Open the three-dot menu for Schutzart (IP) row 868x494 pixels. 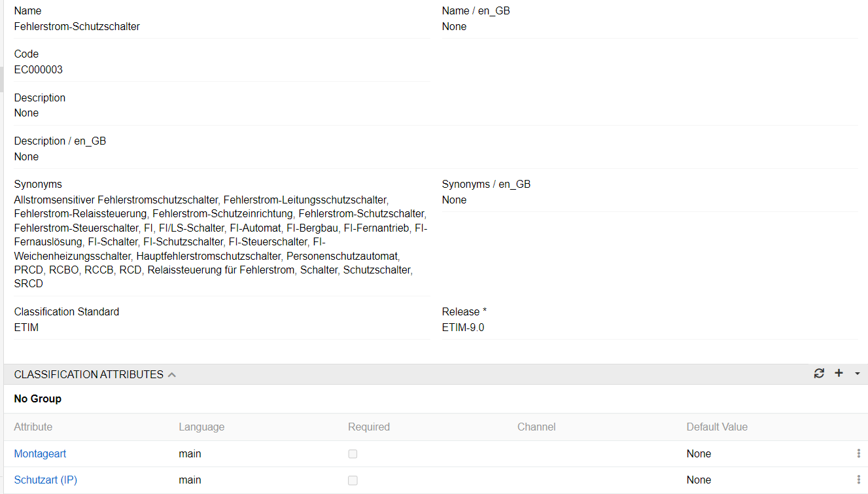point(858,480)
